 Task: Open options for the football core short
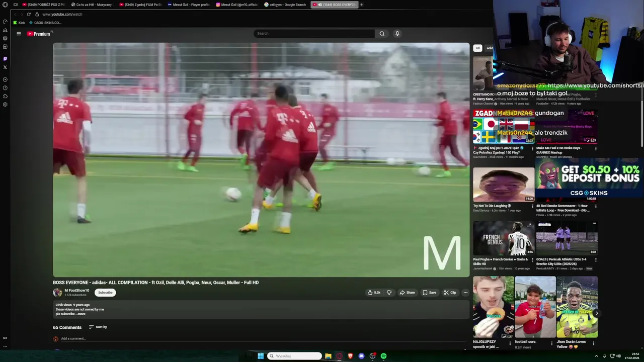coord(552,343)
